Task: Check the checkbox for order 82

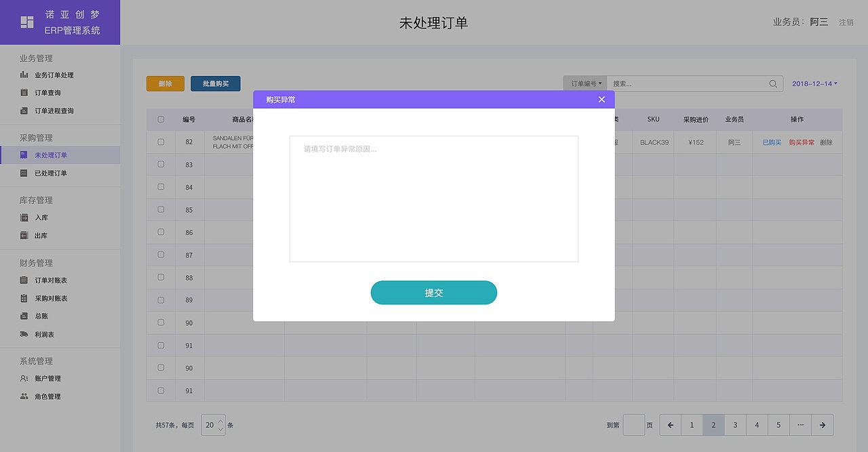Action: click(x=161, y=142)
